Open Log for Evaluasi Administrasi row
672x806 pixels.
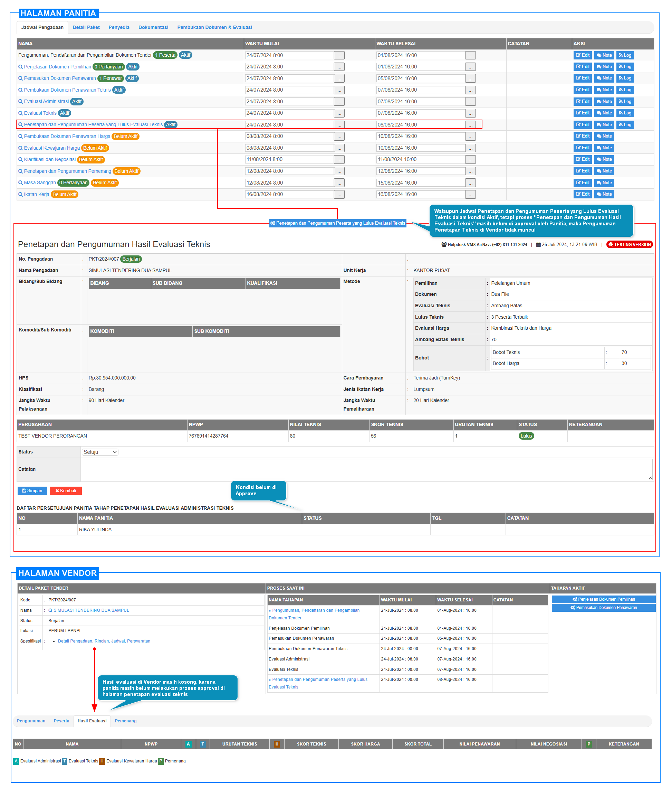point(624,102)
